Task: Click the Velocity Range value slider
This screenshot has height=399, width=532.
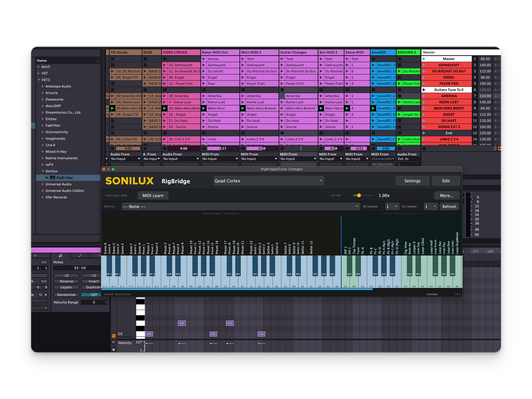Action: (x=94, y=302)
